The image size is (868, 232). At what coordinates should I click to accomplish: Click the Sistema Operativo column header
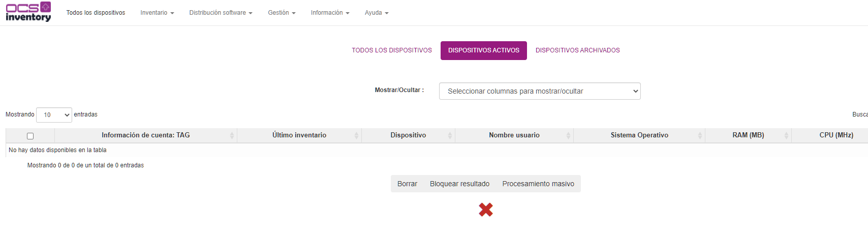(639, 135)
